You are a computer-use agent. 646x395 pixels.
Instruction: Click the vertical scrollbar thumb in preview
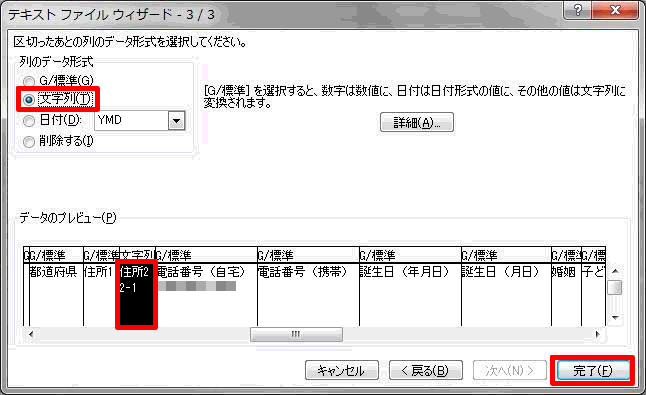pos(615,287)
